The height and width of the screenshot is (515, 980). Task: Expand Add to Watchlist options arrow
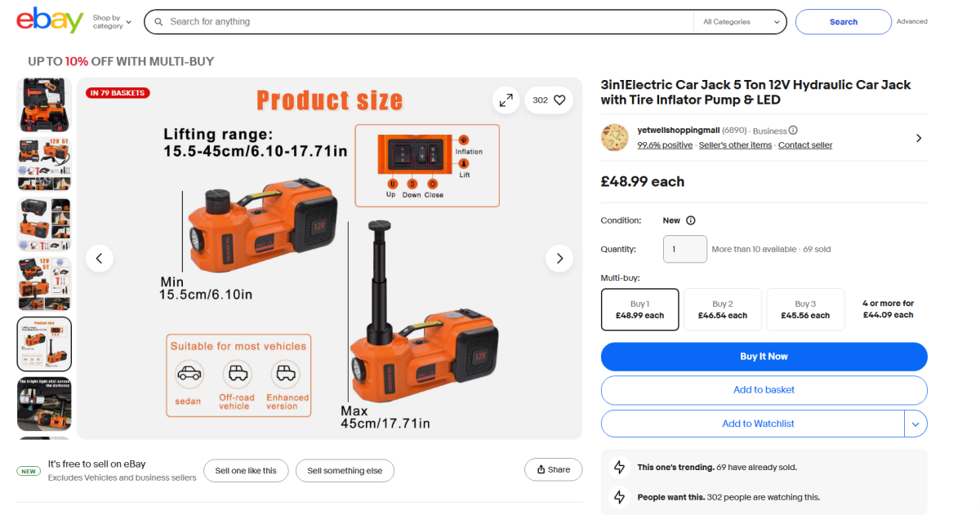[915, 424]
